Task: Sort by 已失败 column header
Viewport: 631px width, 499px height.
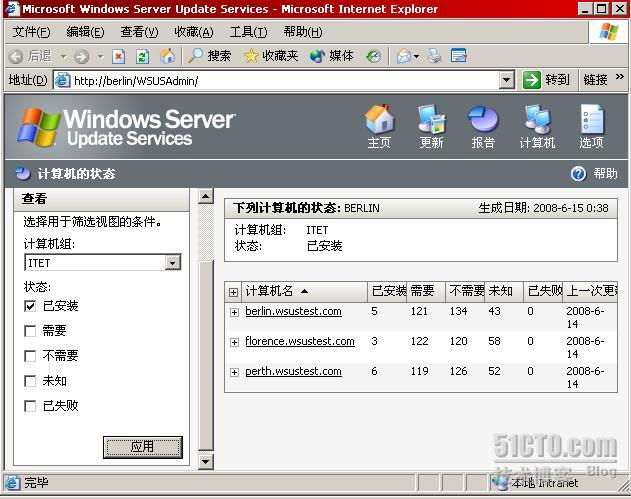Action: (543, 291)
